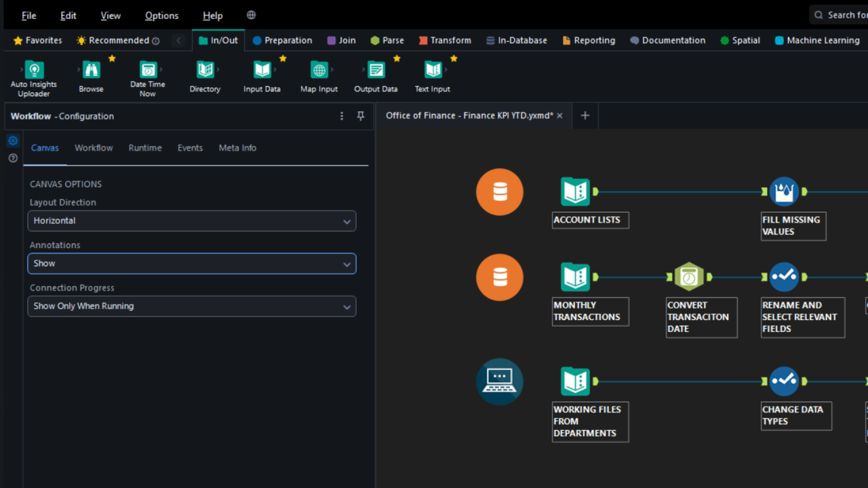Click the Input Data tool icon
Image resolution: width=868 pixels, height=488 pixels.
pyautogui.click(x=262, y=70)
